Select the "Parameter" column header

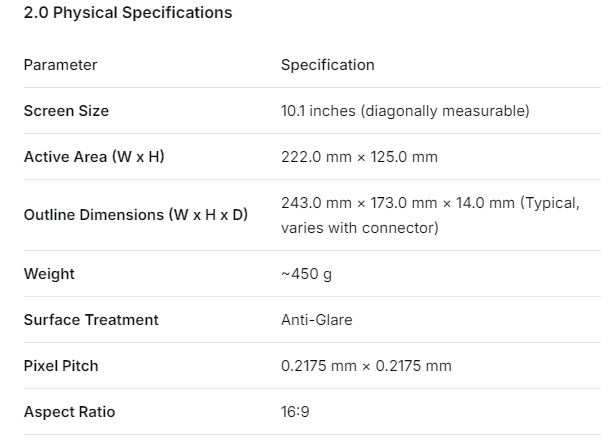point(60,65)
